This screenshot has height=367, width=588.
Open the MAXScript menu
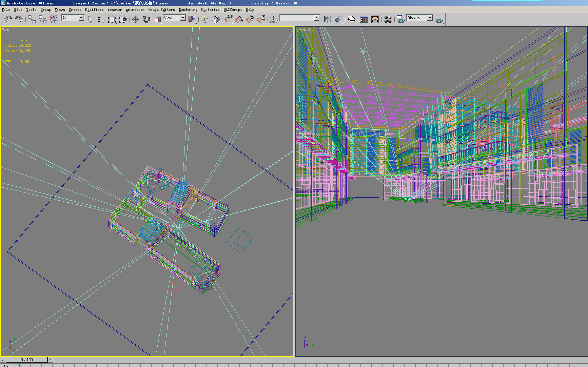click(233, 9)
